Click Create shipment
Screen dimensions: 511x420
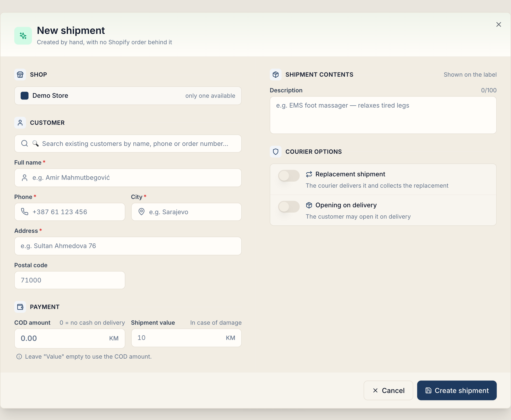(x=457, y=391)
